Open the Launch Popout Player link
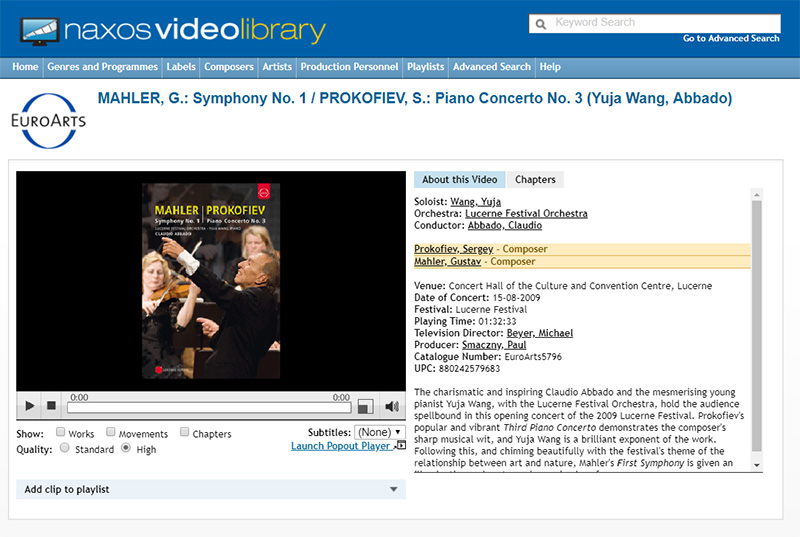 pos(340,446)
